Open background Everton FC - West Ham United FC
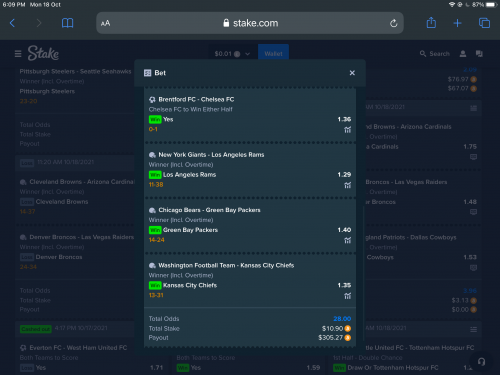500x375 pixels. pyautogui.click(x=78, y=348)
